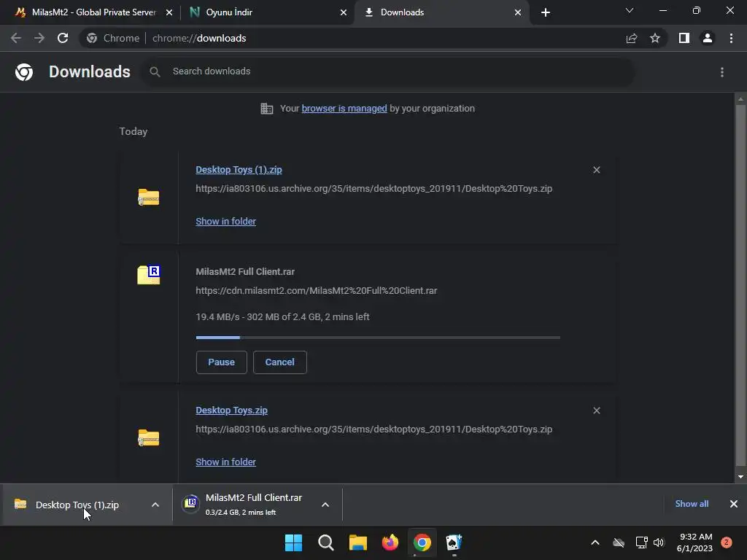Share this page icon
747x560 pixels.
(x=632, y=38)
